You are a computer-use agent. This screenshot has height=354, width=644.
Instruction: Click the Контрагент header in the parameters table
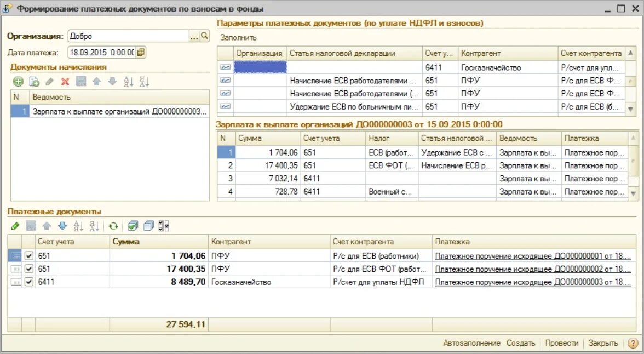click(508, 54)
